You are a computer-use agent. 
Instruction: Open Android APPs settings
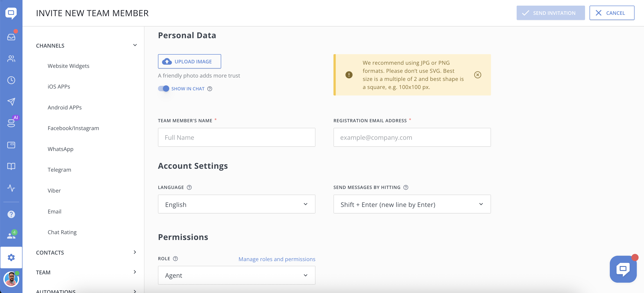tap(65, 108)
